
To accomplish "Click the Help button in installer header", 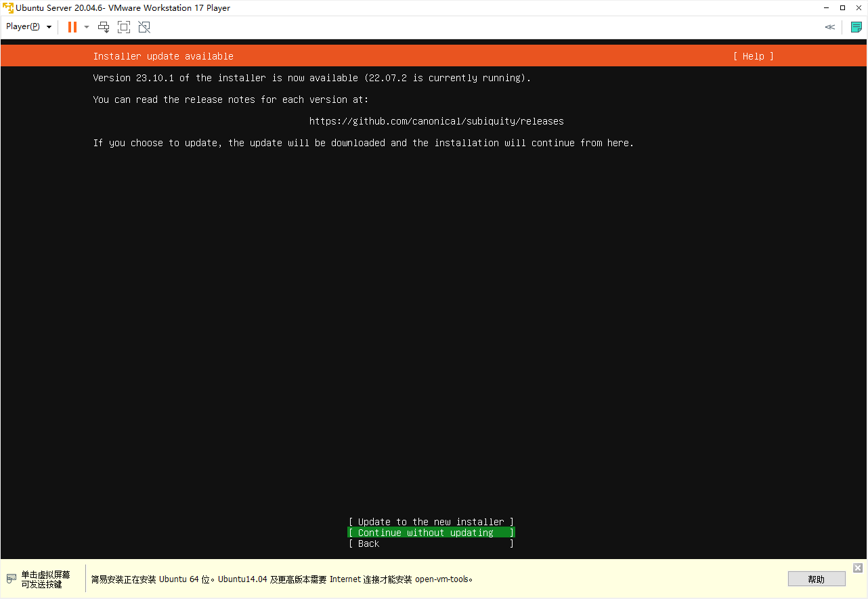I will point(753,56).
